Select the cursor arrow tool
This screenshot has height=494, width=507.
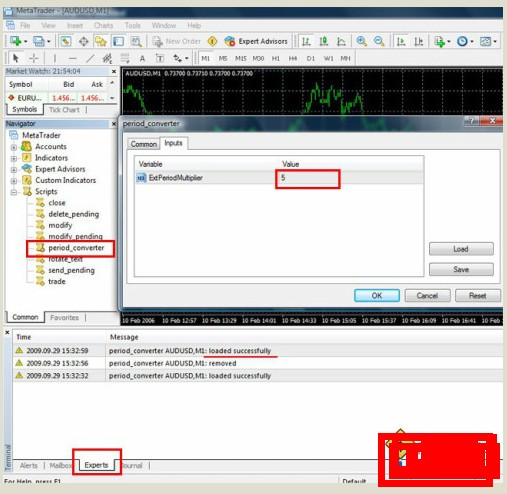point(15,58)
